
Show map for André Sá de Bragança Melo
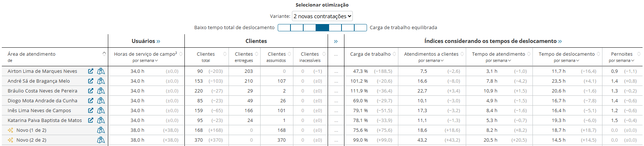pyautogui.click(x=101, y=81)
